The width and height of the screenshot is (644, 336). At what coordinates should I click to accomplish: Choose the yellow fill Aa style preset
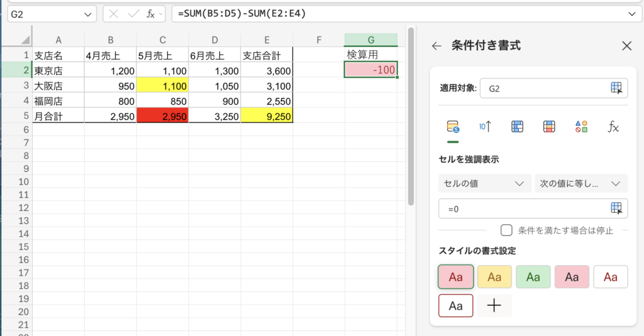click(x=494, y=277)
